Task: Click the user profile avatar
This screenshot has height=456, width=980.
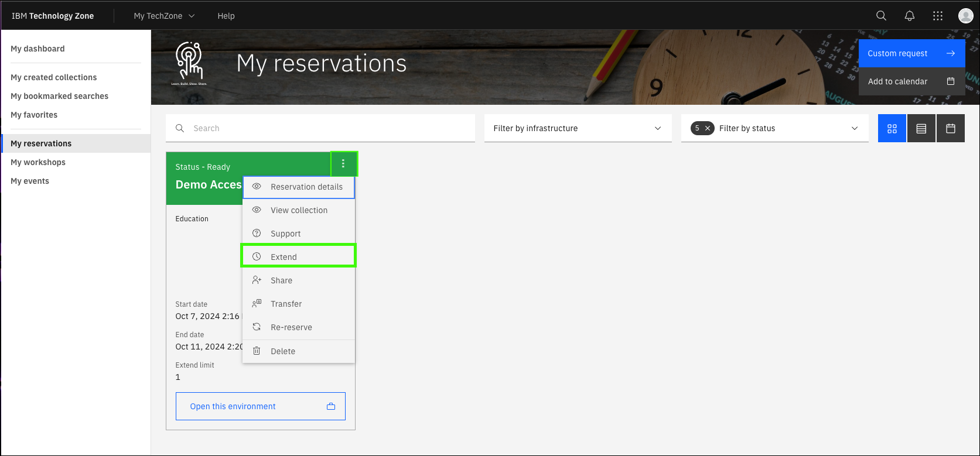Action: [965, 16]
